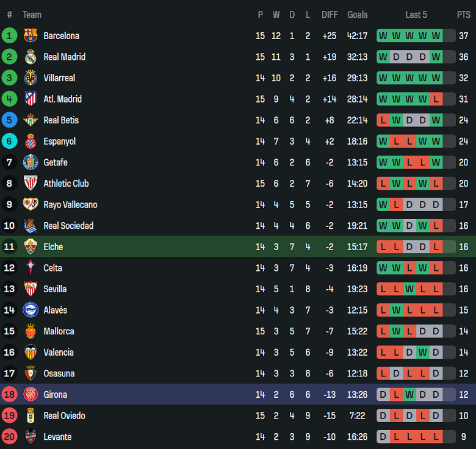The image size is (476, 449).
Task: Sort table by PTS column header
Action: tap(463, 15)
